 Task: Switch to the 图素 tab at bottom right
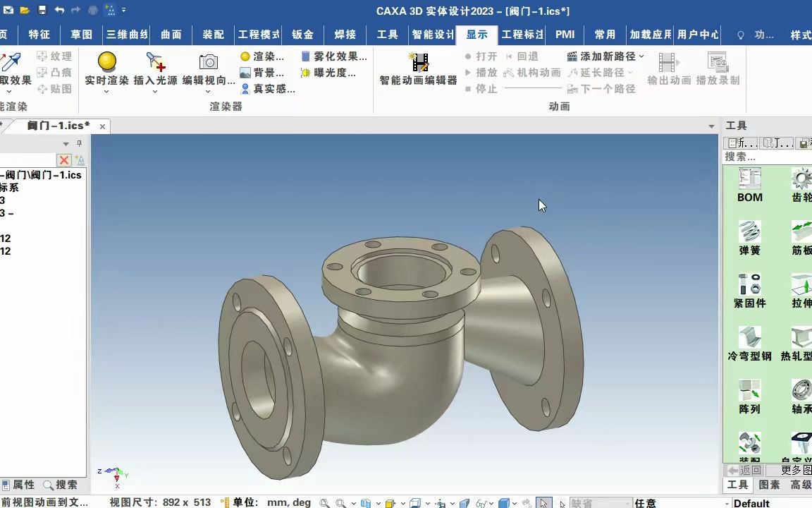pos(770,485)
